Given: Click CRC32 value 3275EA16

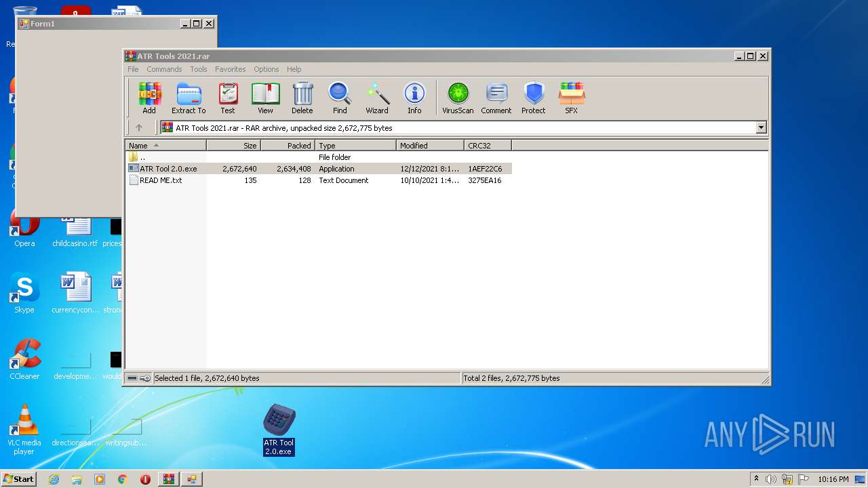Looking at the screenshot, I should [x=485, y=180].
